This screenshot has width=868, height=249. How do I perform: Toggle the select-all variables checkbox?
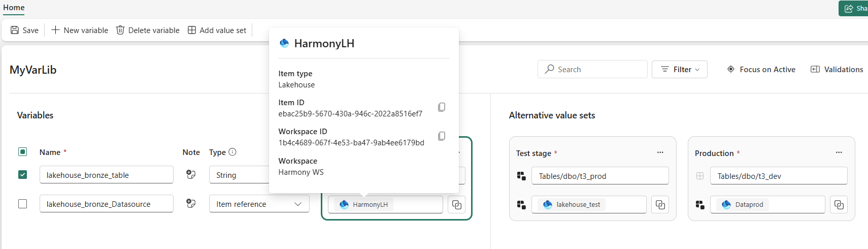click(22, 152)
